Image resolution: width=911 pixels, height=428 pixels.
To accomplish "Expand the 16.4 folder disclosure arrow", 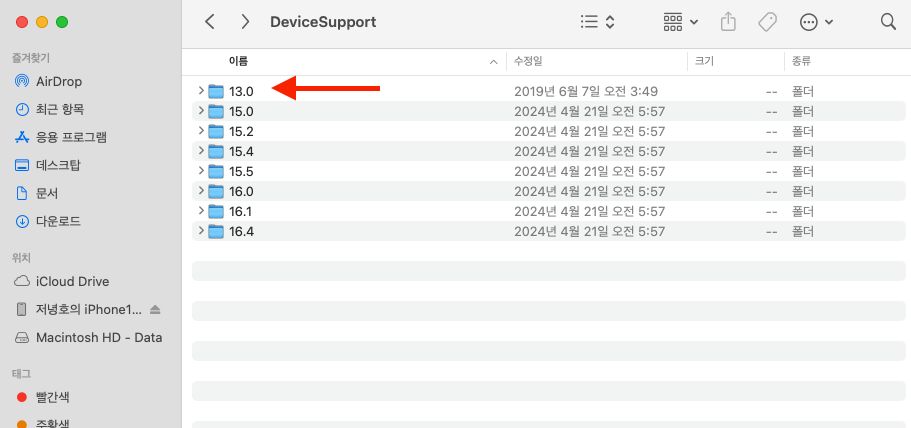I will (201, 231).
